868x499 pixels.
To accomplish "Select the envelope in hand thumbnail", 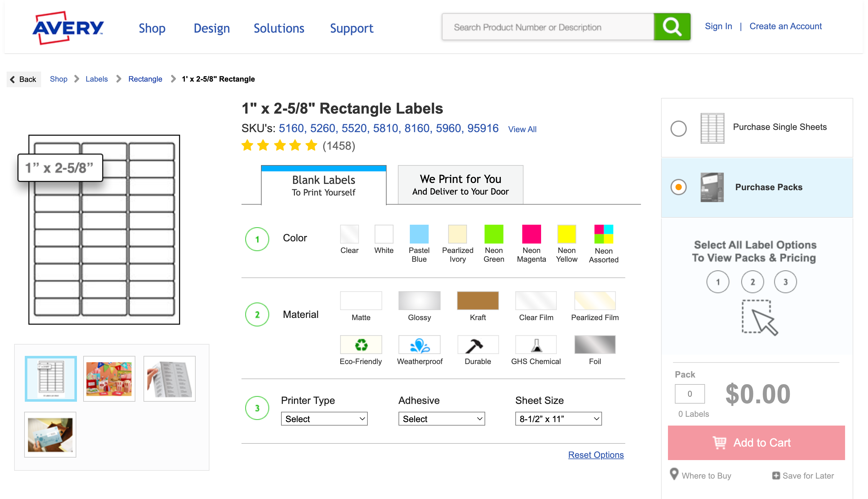I will tap(50, 434).
